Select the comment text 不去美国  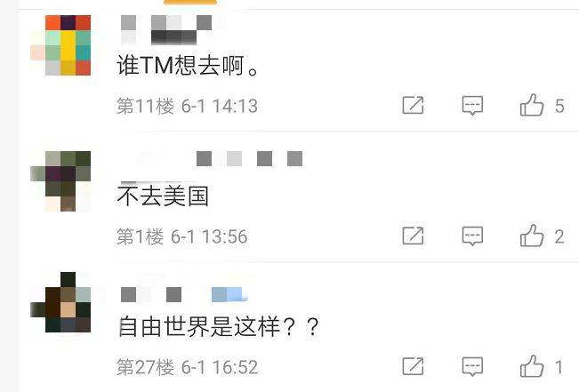point(163,196)
